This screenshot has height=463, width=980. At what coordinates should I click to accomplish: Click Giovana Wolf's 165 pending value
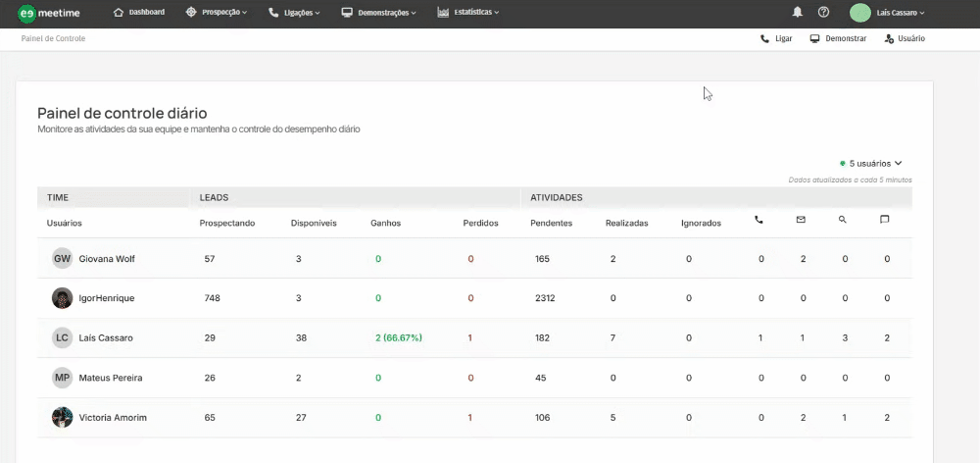543,259
